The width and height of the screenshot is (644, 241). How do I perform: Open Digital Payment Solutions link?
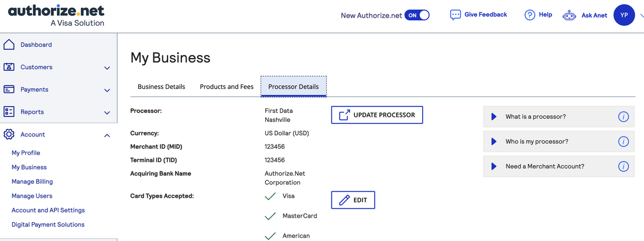(x=48, y=225)
